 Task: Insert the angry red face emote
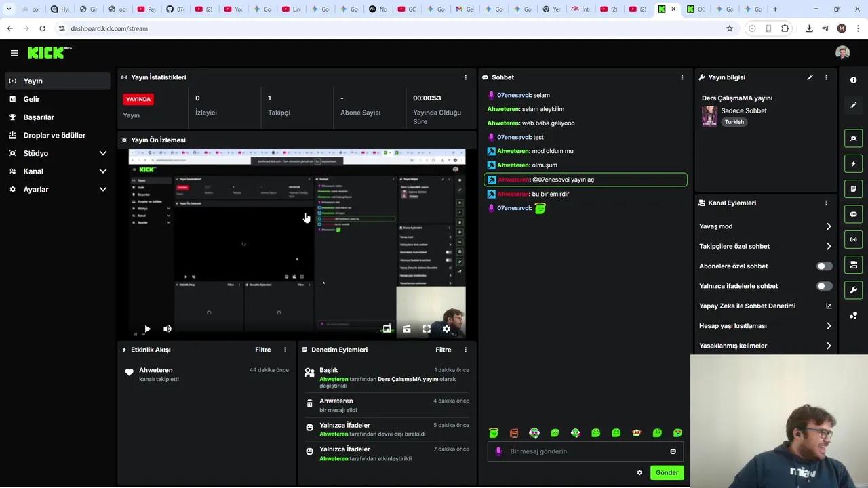pyautogui.click(x=514, y=433)
